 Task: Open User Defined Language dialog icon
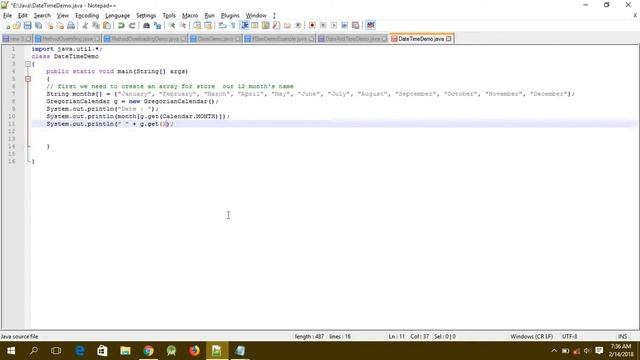pyautogui.click(x=255, y=25)
